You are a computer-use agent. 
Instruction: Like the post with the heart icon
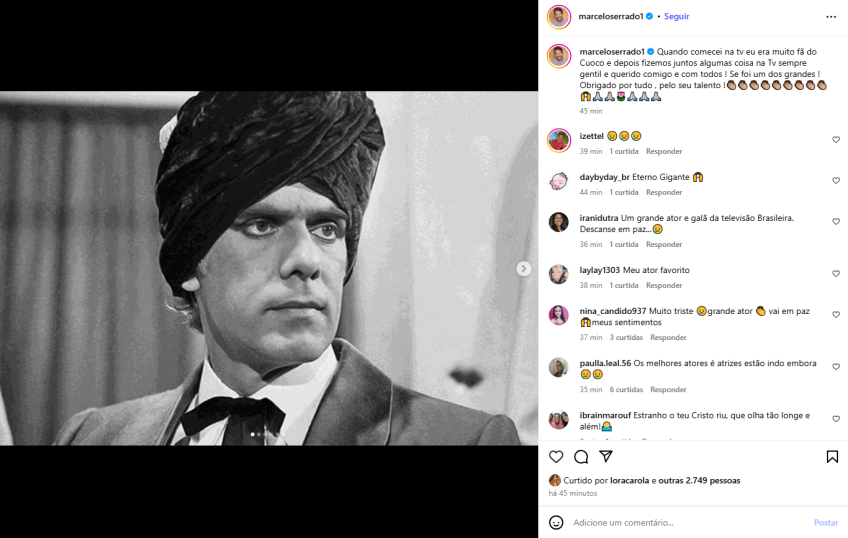556,457
